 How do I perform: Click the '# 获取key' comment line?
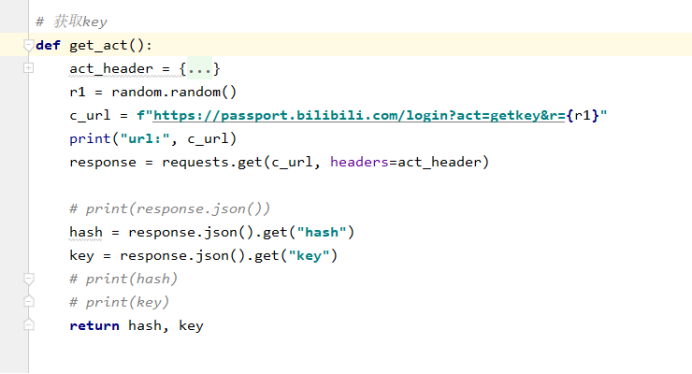(x=71, y=22)
